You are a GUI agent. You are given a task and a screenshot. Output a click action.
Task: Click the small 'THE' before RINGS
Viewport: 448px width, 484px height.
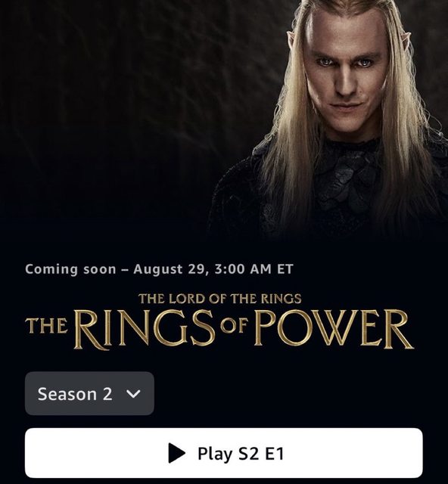[46, 326]
